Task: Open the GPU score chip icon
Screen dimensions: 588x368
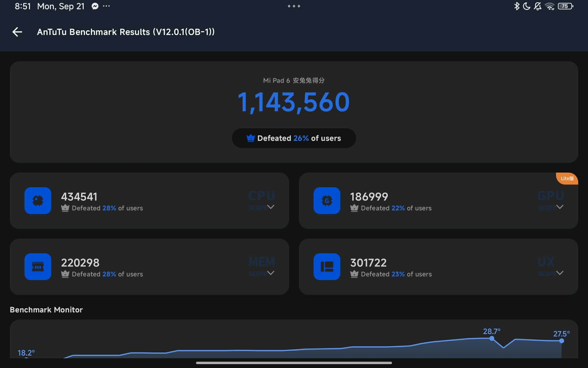Action: pos(327,201)
